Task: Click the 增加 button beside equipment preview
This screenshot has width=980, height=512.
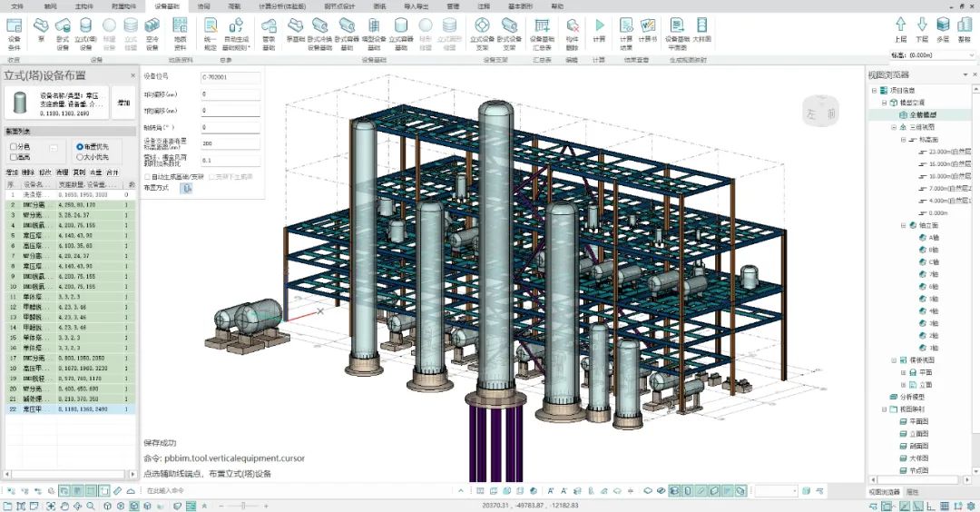Action: coord(122,103)
